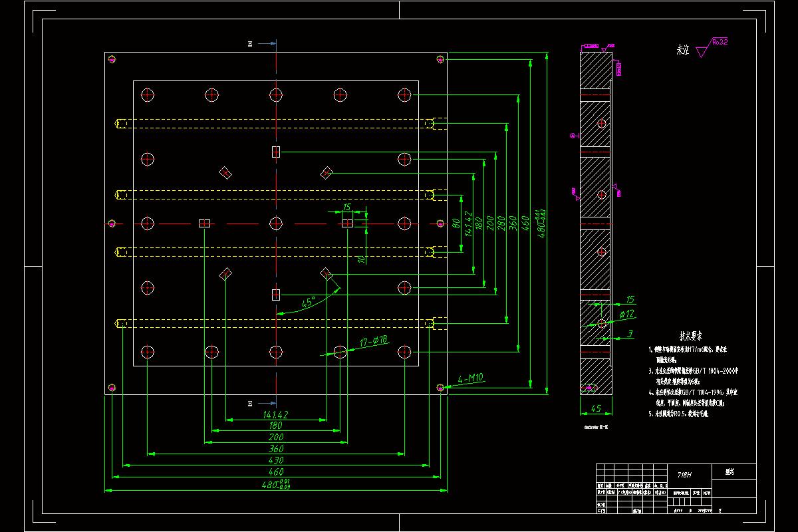Click the upper E section marker

[x=250, y=44]
